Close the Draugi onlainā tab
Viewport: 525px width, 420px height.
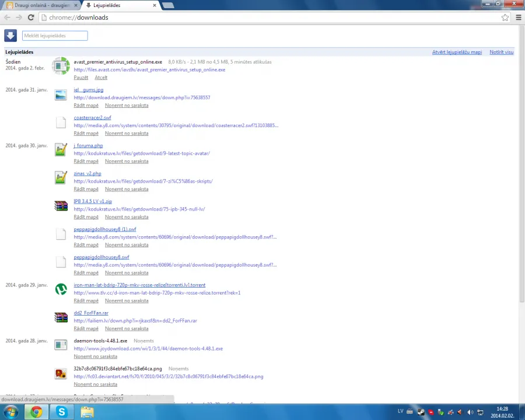click(x=76, y=5)
